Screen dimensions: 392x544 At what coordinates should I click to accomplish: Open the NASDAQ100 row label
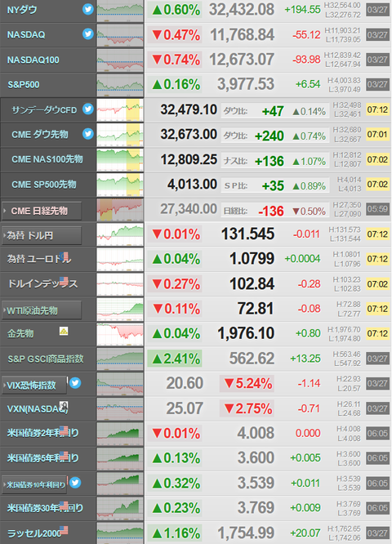pyautogui.click(x=33, y=60)
